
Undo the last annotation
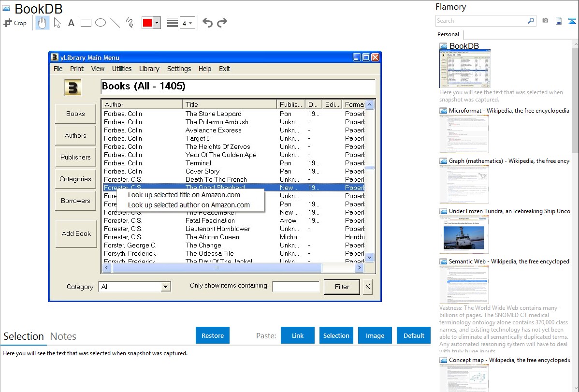[207, 23]
